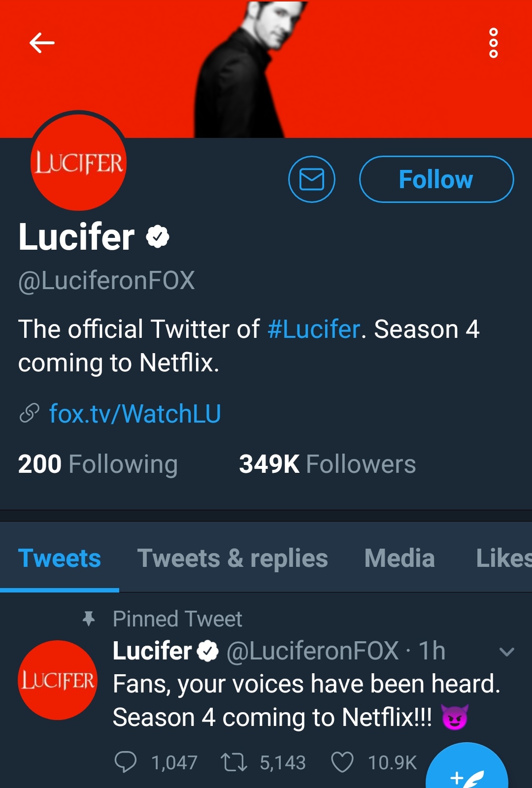View the 349K Followers list
Image resolution: width=532 pixels, height=788 pixels.
click(x=327, y=464)
